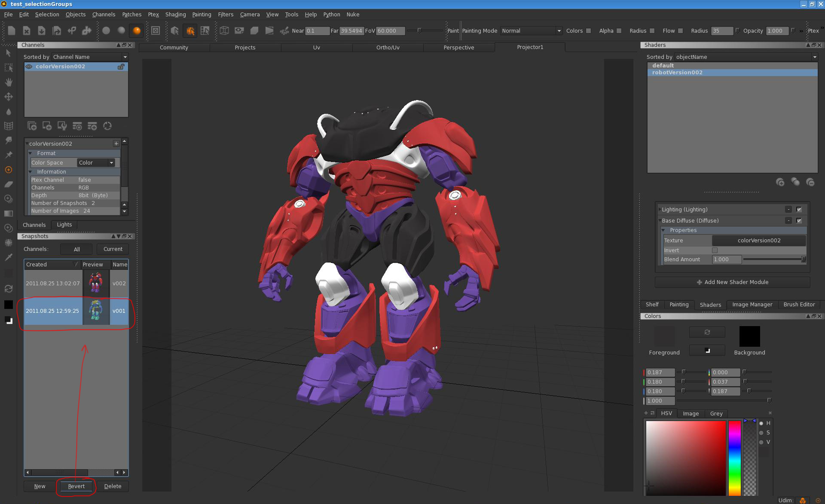
Task: Open the Color Space dropdown
Action: pos(96,162)
